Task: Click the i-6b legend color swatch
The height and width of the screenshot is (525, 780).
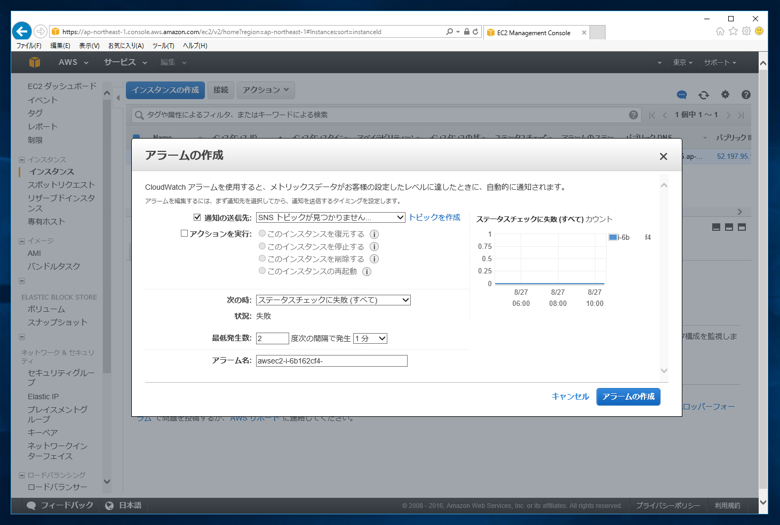Action: click(613, 237)
